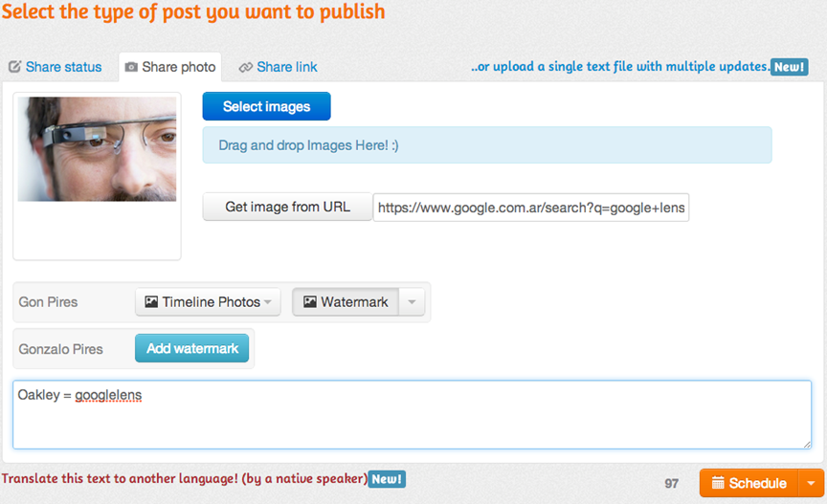Click the pencil icon beside Share status
Screen dimensions: 827x504
click(x=14, y=67)
